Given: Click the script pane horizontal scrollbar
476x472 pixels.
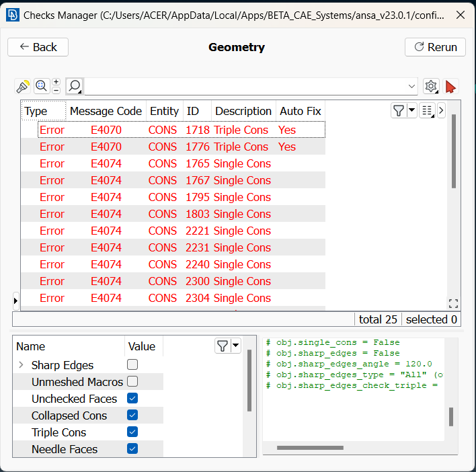Looking at the screenshot, I should tap(310, 448).
